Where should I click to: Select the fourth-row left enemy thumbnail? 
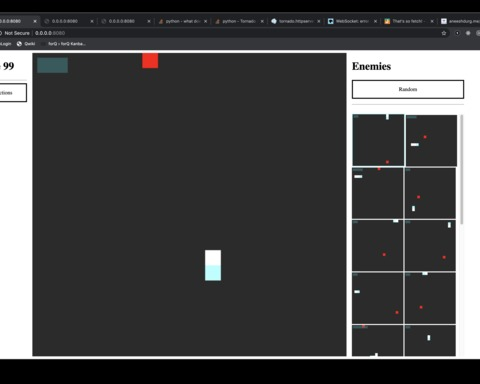pos(377,298)
